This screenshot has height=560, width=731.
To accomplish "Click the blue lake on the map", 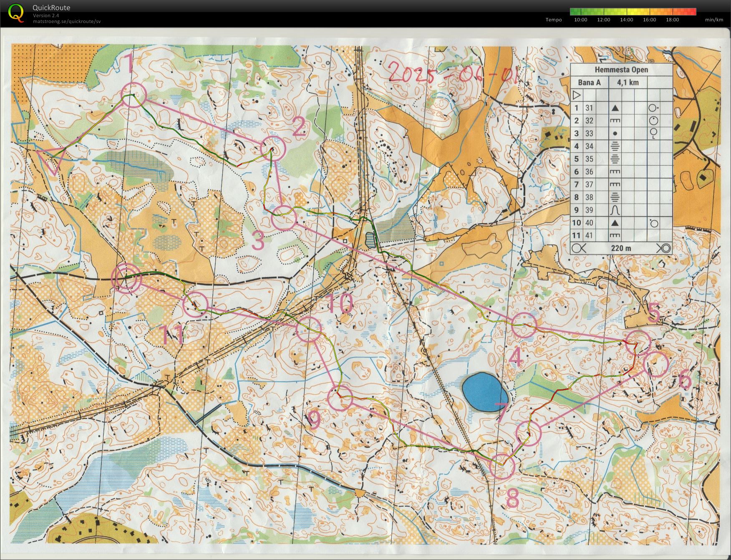I will point(485,392).
